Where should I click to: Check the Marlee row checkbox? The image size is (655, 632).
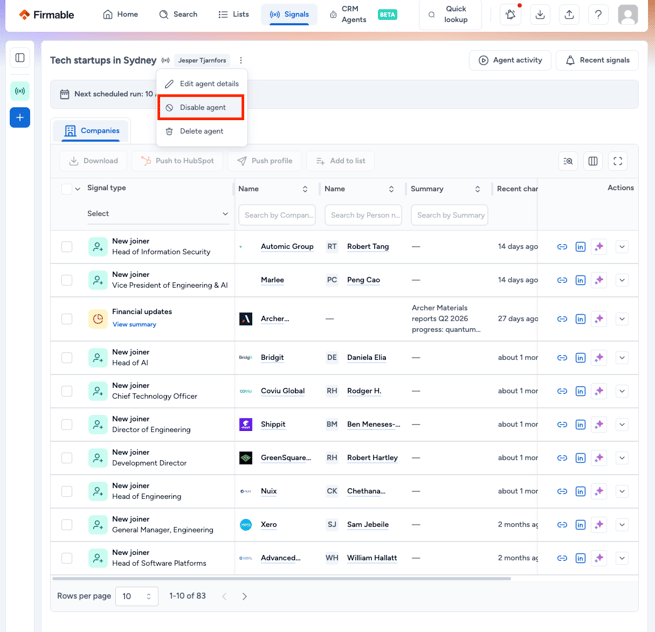(x=67, y=280)
